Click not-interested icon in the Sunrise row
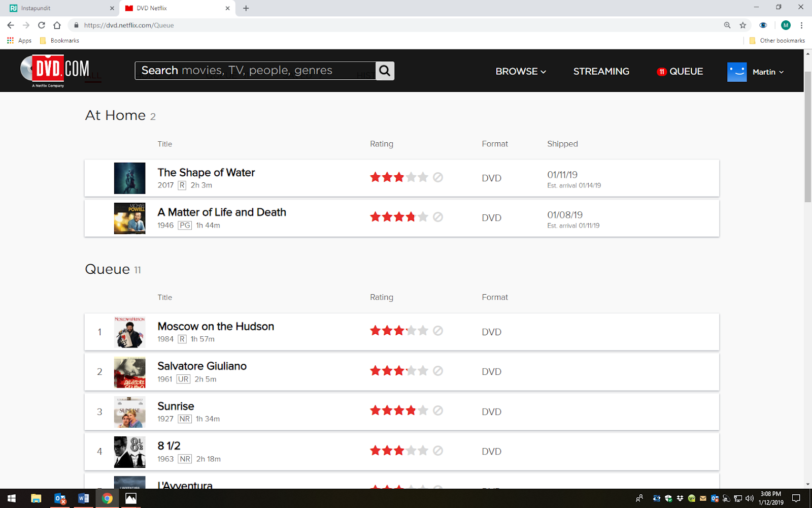This screenshot has width=812, height=508. 438,410
